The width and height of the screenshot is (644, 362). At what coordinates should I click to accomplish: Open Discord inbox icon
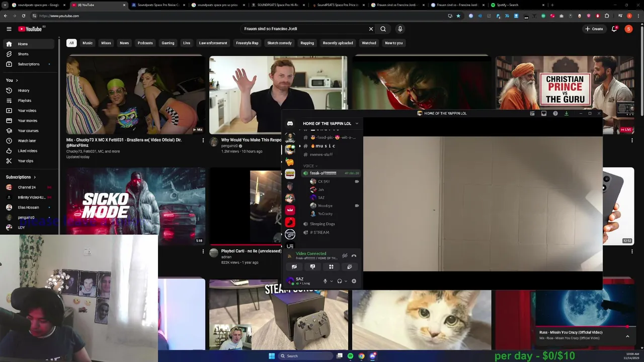pos(544,114)
